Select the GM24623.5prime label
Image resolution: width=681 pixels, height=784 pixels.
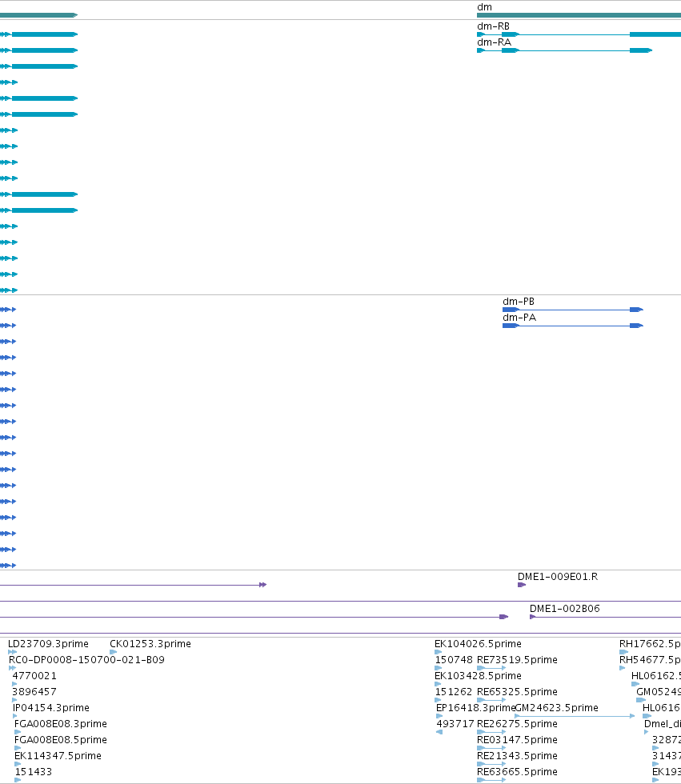pyautogui.click(x=556, y=707)
